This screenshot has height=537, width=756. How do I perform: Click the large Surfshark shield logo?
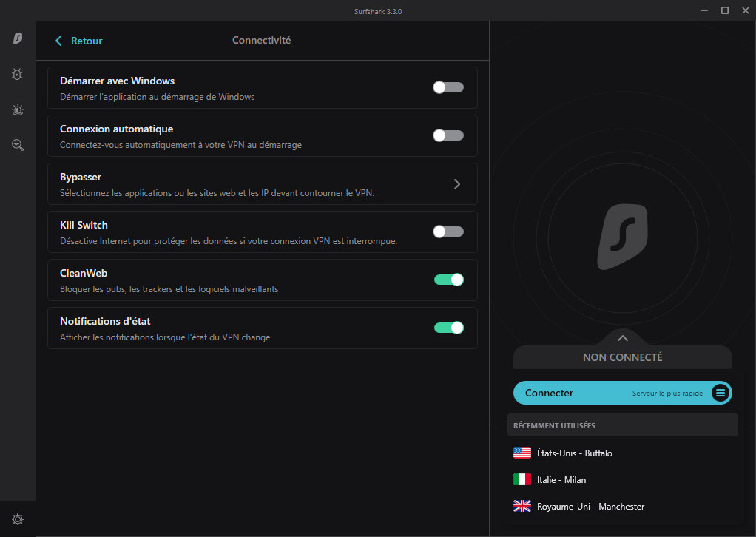point(622,237)
